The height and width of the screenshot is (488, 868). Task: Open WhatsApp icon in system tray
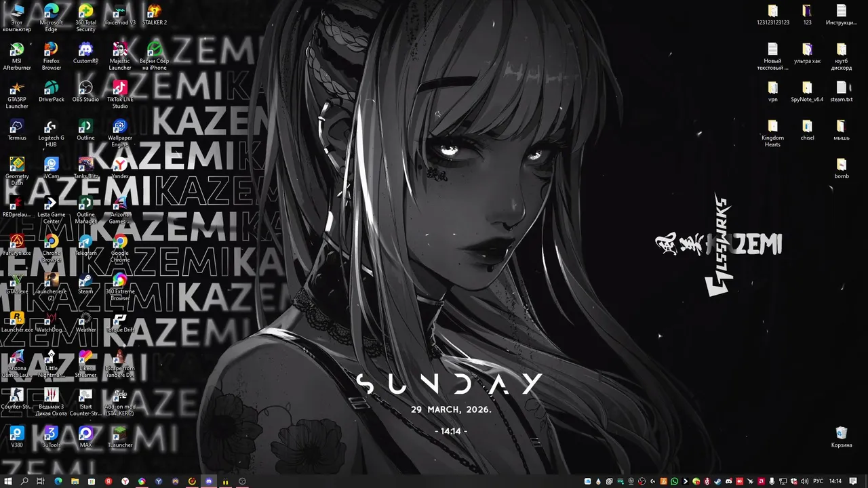coord(675,481)
